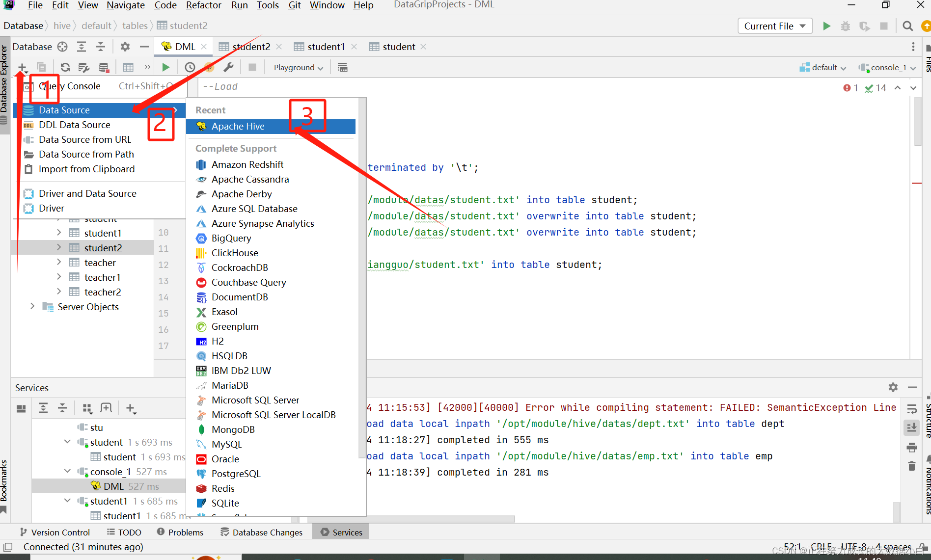Screen dimensions: 931x560
Task: Click the Refresh icon in Database toolbar
Action: 65,67
